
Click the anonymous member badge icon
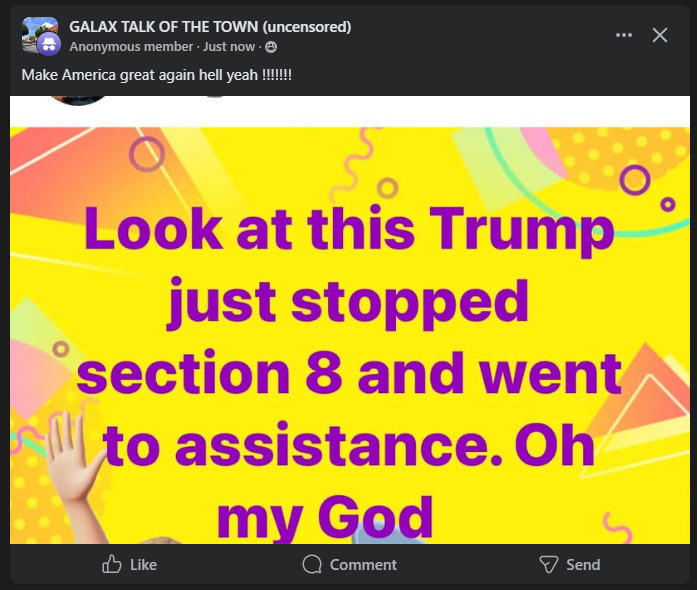pyautogui.click(x=48, y=44)
